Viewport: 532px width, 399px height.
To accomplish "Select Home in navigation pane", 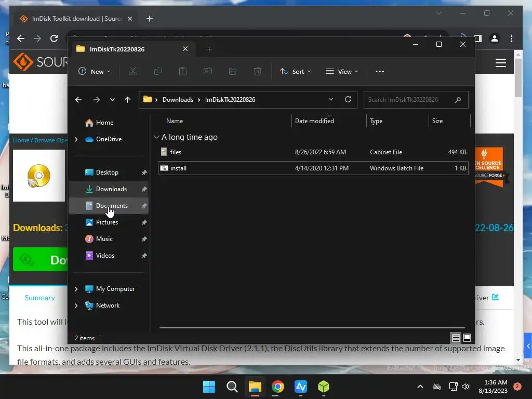I will (x=104, y=123).
